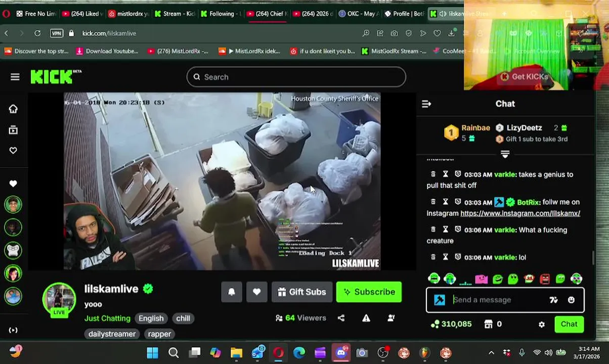Click the green Subscribe button
The height and width of the screenshot is (364, 609).
coord(369,292)
